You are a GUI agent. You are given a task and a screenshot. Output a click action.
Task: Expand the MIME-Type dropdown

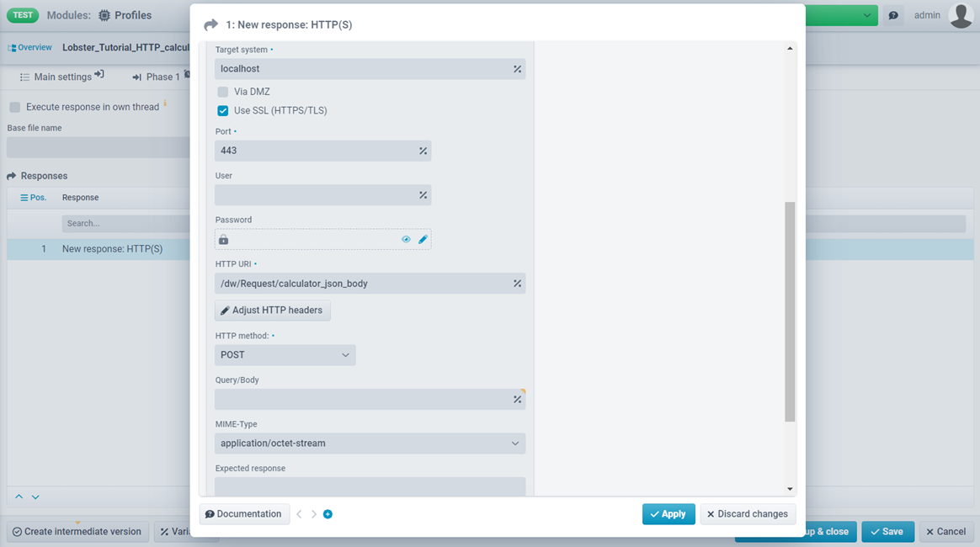click(370, 443)
